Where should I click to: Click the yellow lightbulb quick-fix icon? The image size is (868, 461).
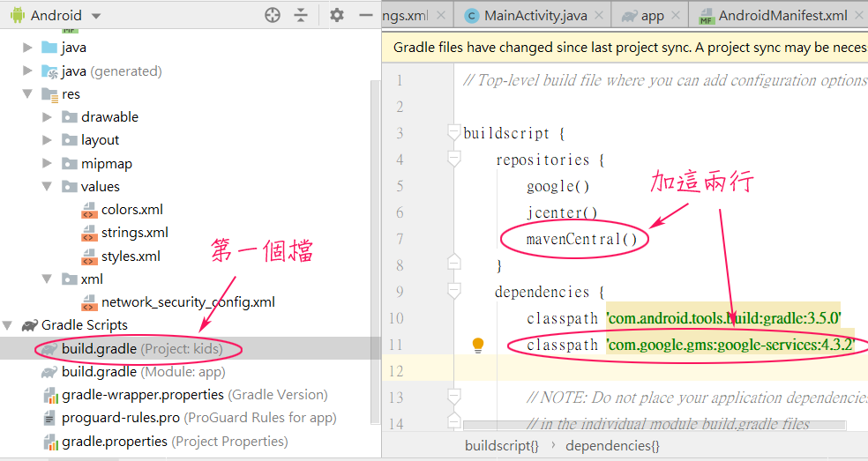(478, 346)
